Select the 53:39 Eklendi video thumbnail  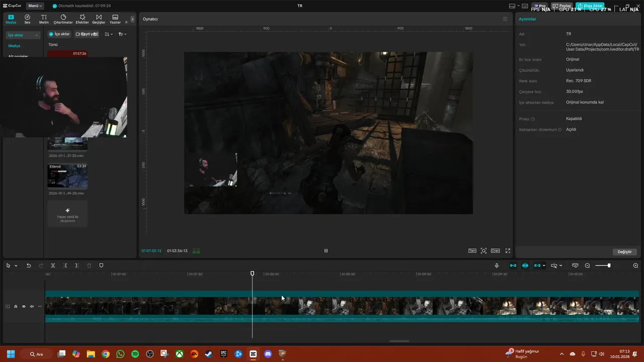point(67,176)
